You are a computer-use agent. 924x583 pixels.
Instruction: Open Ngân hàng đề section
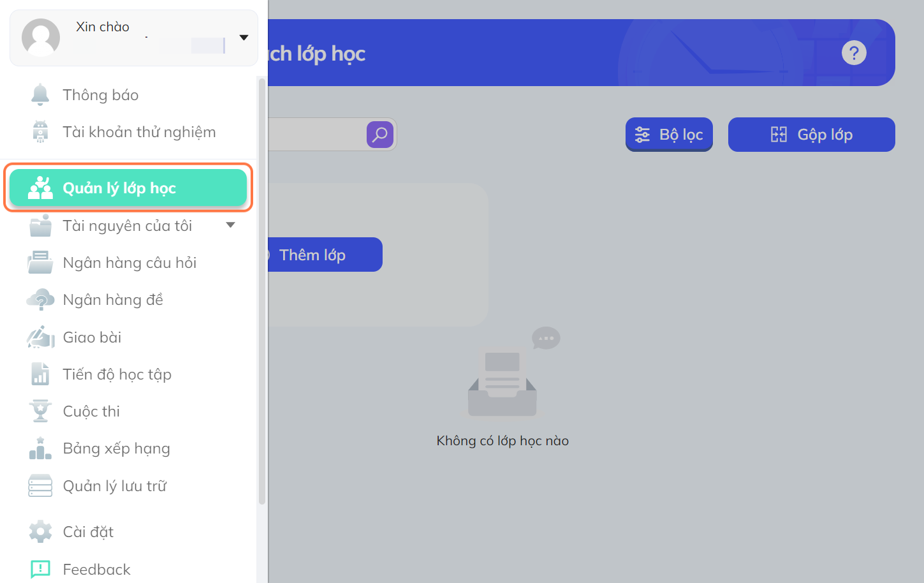click(x=113, y=300)
